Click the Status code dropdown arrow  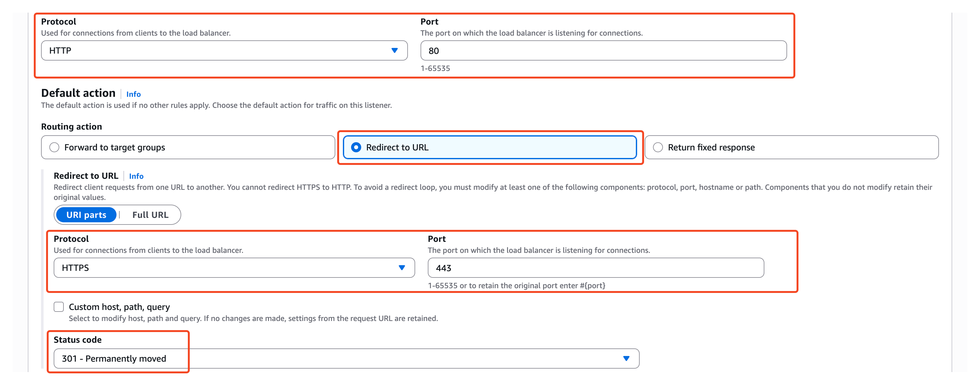click(x=626, y=359)
